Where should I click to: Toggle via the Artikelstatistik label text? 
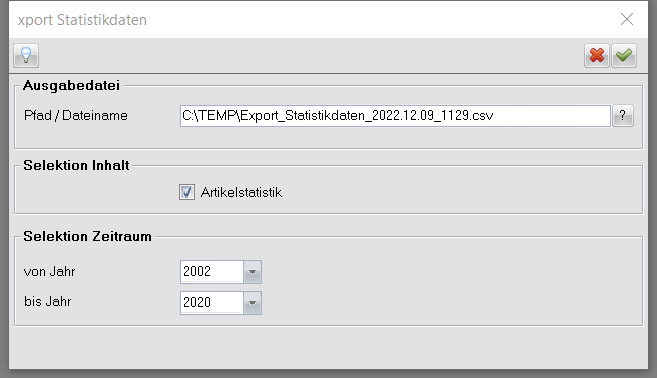(x=241, y=192)
